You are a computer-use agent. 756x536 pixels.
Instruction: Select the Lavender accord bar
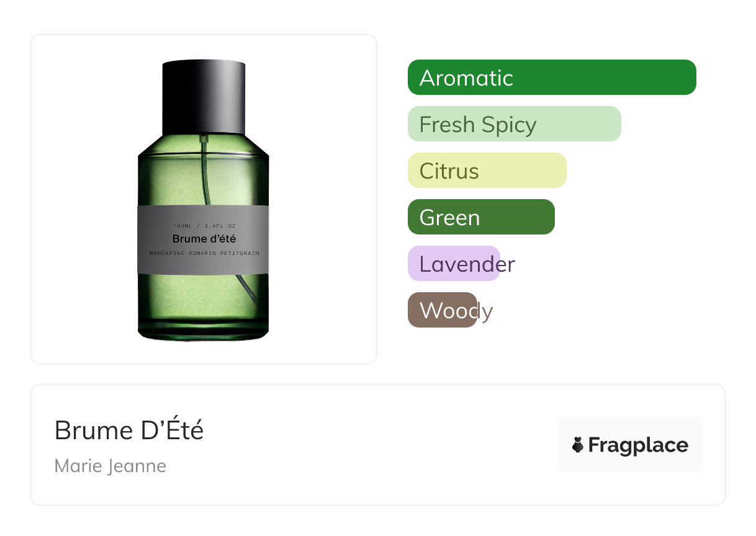pos(454,264)
